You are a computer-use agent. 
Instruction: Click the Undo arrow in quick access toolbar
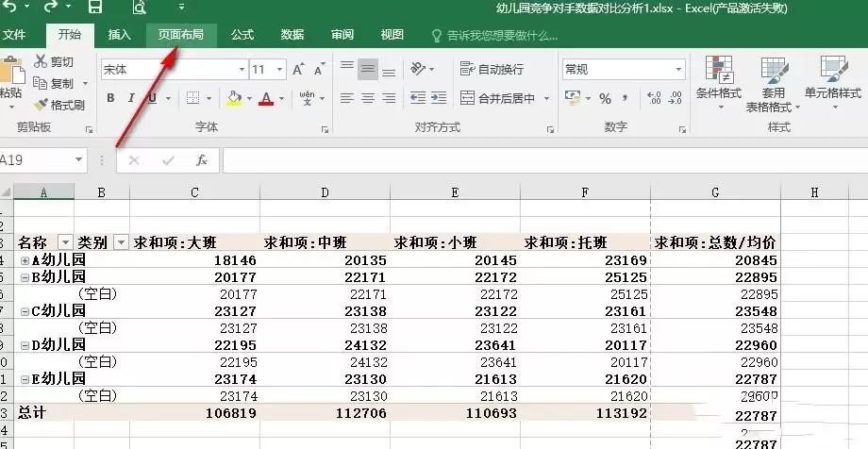click(x=8, y=7)
